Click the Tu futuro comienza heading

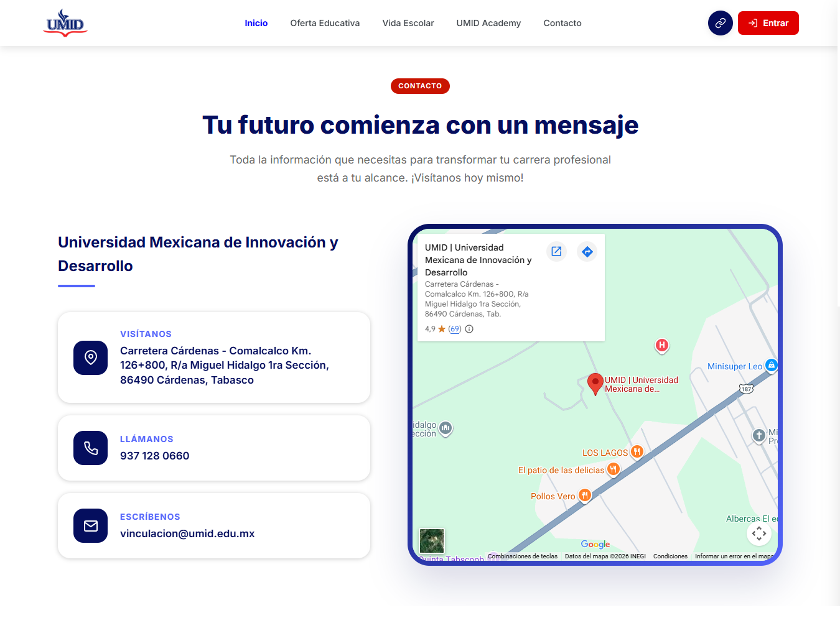tap(420, 125)
